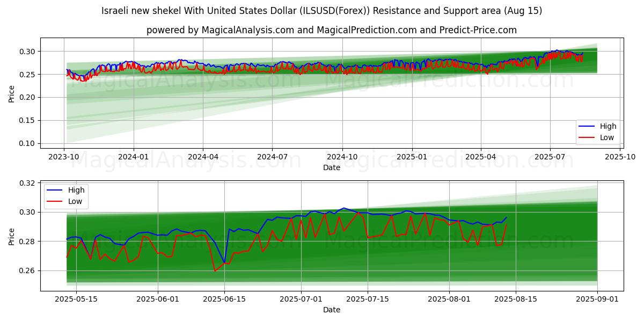
Task: Click the '2025-07' x-axis label
Action: pyautogui.click(x=550, y=157)
